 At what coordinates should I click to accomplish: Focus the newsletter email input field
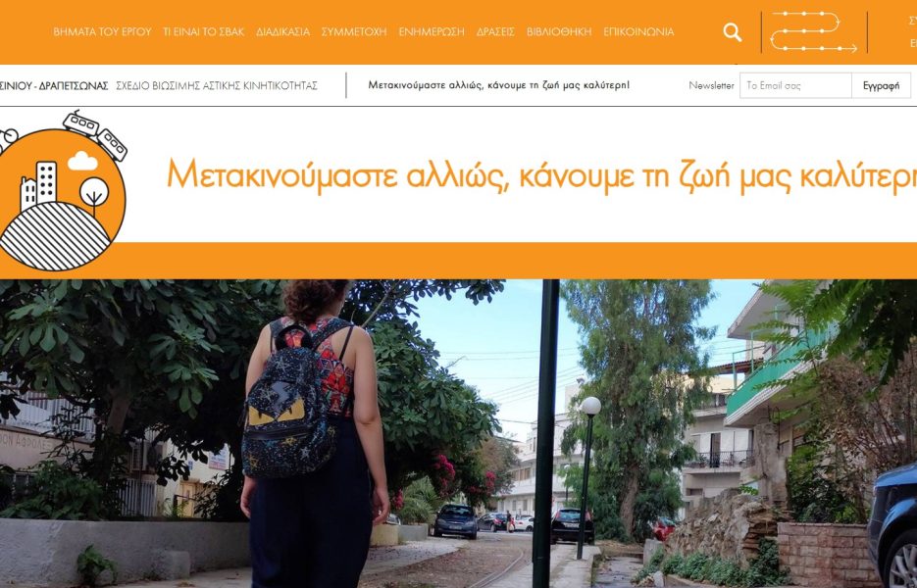click(x=795, y=85)
